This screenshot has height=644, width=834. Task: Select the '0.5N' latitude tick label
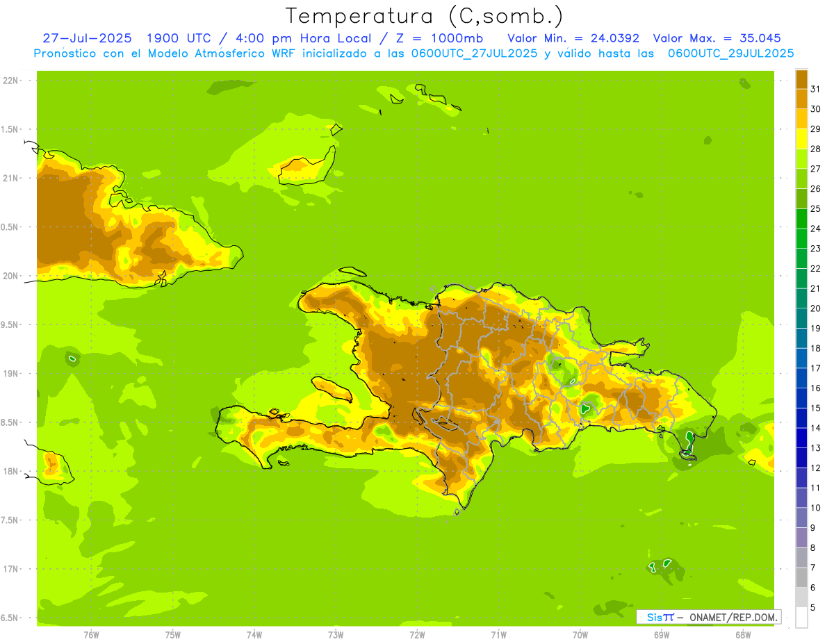point(10,227)
